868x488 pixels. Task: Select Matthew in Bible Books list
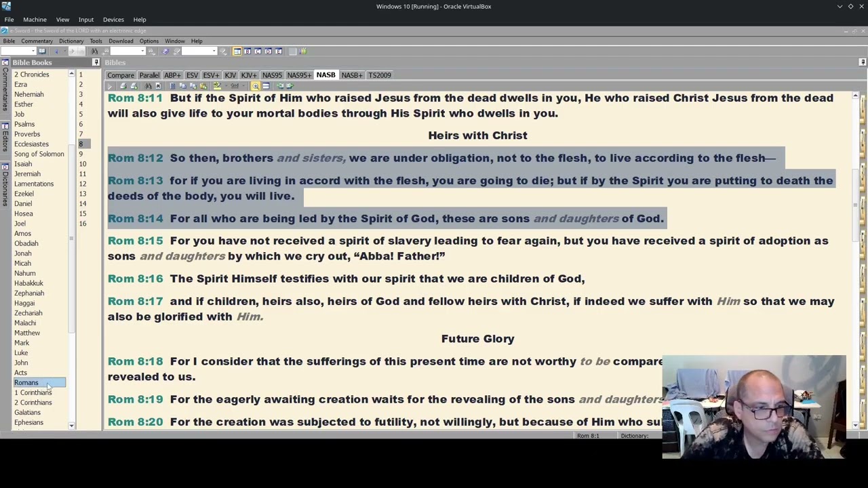tap(27, 333)
